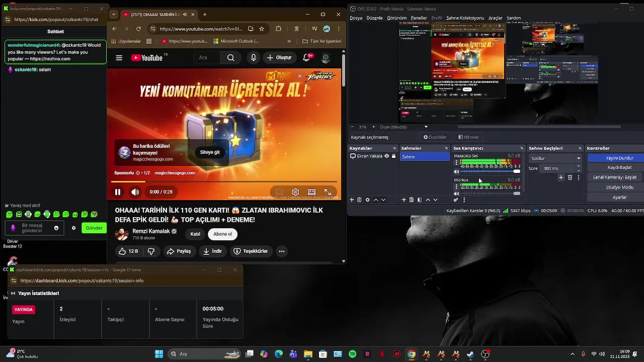644x362 pixels.
Task: Open Mic/Aux options three dots
Action: point(456,186)
